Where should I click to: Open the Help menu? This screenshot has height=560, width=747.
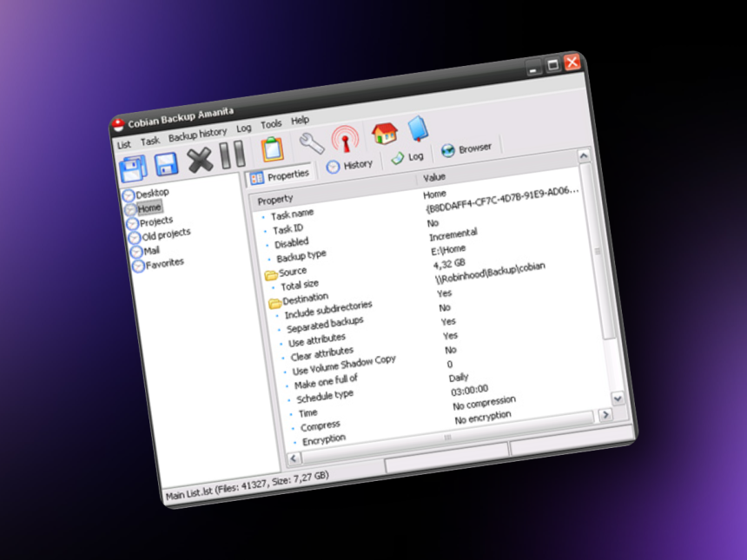301,120
